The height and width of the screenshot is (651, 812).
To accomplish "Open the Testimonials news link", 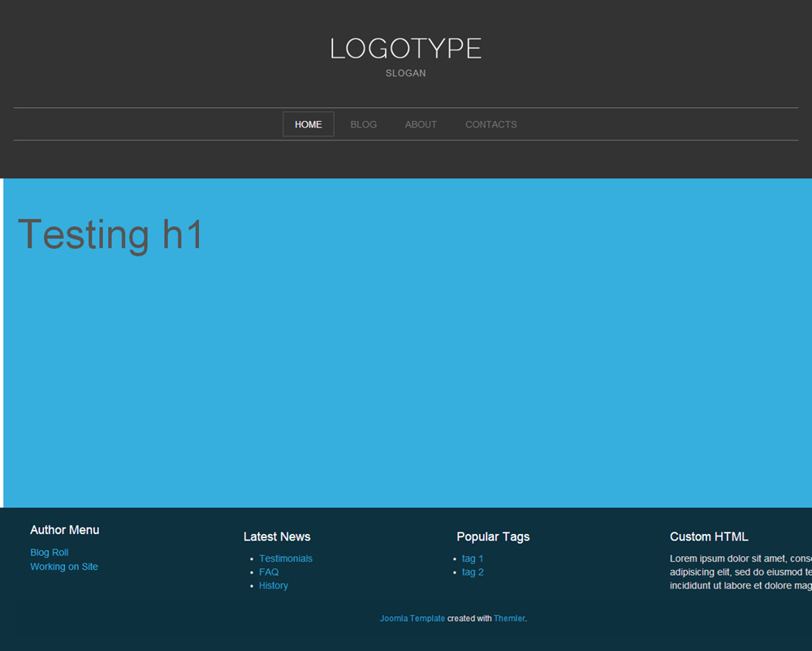I will (286, 558).
